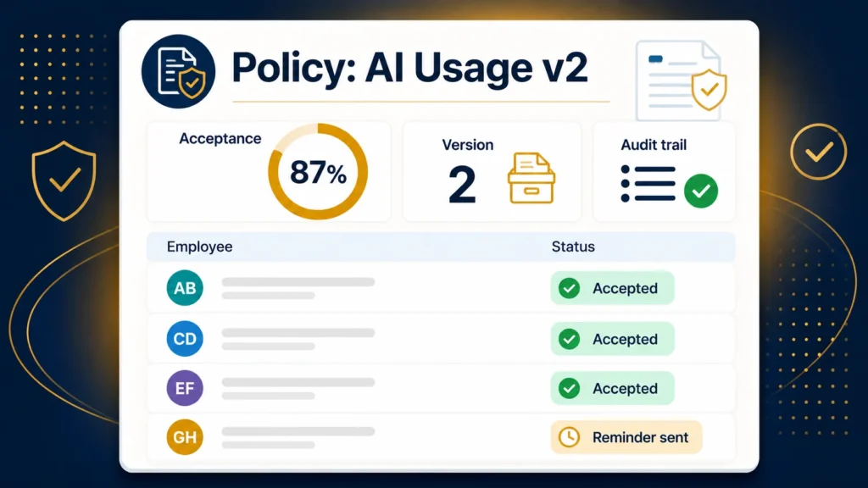Click the green check icon in EF's status
The image size is (868, 488).
pyautogui.click(x=569, y=388)
